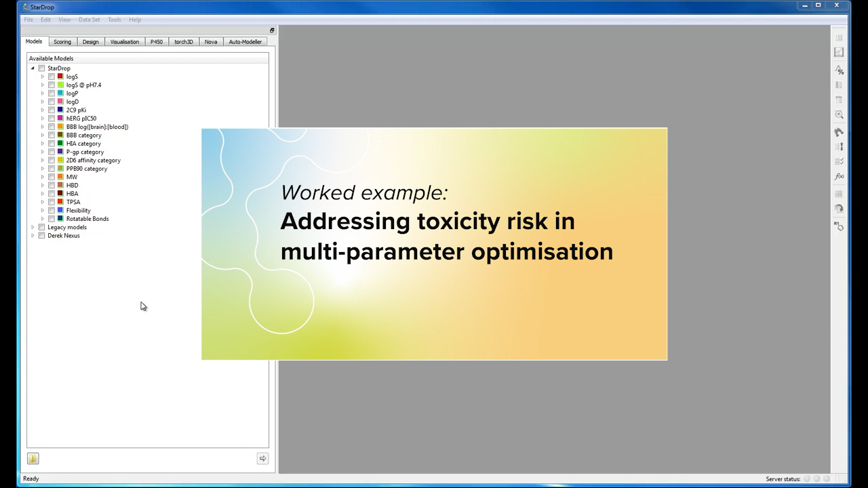Viewport: 868px width, 488px height.
Task: Activate the magnifier zoom tool on right toolbar
Action: pyautogui.click(x=839, y=113)
